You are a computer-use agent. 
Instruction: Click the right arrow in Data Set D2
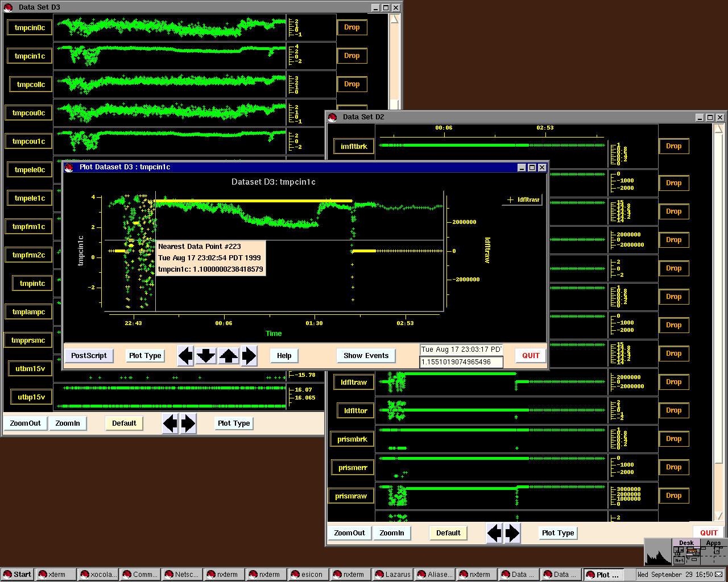coord(512,533)
